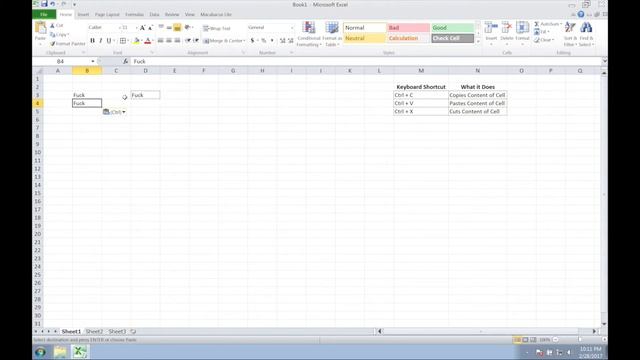Image resolution: width=640 pixels, height=360 pixels.
Task: Toggle top align in Alignment group
Action: (x=161, y=28)
